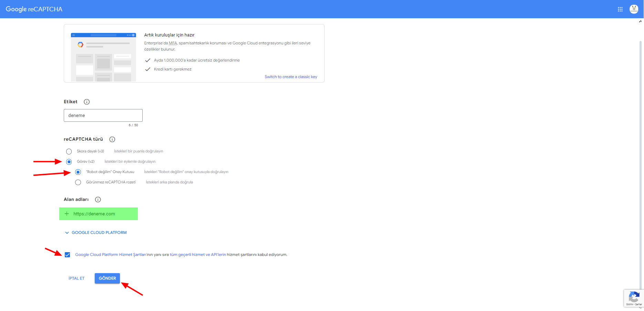Choose Görünmez reCAPTCHA rozeti option
The image size is (644, 311).
[78, 182]
